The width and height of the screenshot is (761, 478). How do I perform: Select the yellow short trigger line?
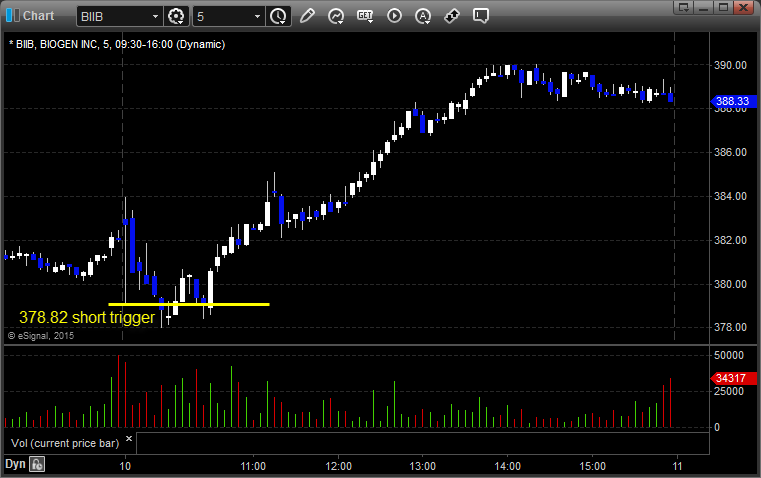(189, 304)
